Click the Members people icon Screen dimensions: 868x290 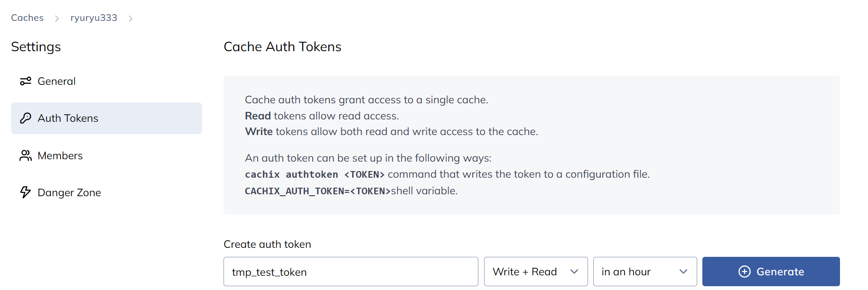tap(26, 155)
